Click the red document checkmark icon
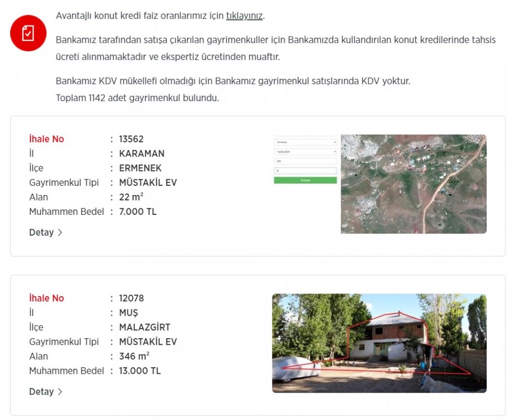508x420 pixels. click(x=28, y=33)
